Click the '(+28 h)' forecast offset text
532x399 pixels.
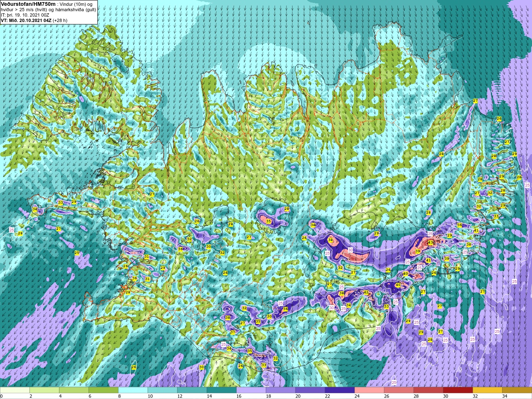coord(60,20)
